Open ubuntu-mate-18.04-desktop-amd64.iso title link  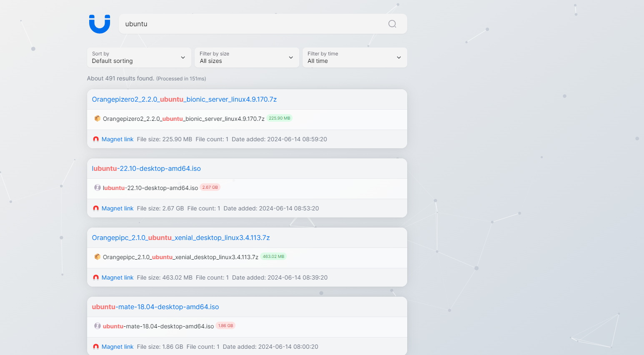pos(155,307)
